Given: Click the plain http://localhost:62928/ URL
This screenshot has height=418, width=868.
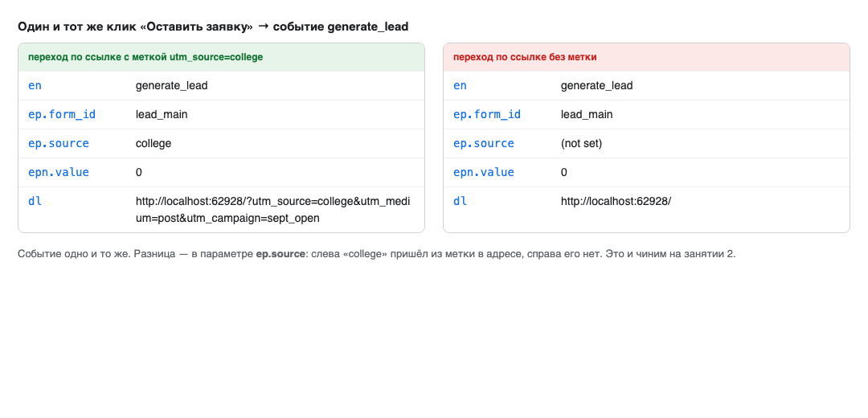Looking at the screenshot, I should click(x=616, y=201).
